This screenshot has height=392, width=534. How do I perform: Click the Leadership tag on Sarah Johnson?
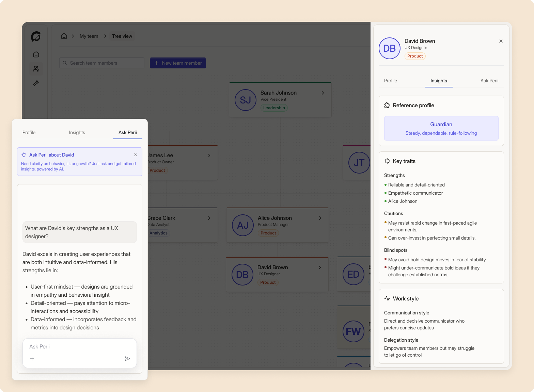pos(274,108)
